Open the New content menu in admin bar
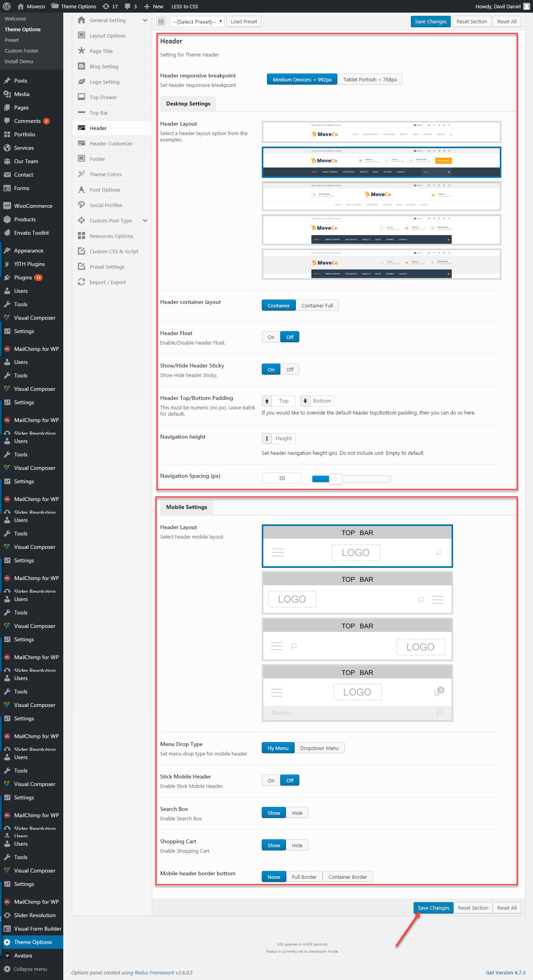The height and width of the screenshot is (980, 533). pos(154,6)
